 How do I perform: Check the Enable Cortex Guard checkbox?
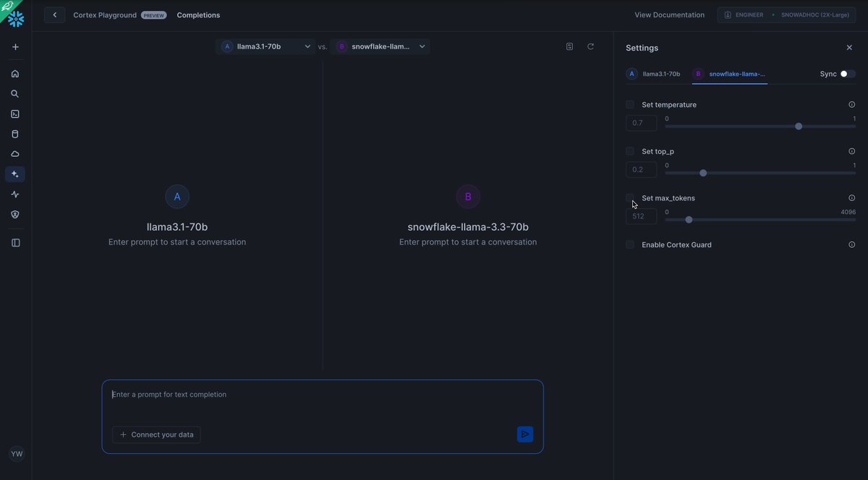pyautogui.click(x=630, y=245)
